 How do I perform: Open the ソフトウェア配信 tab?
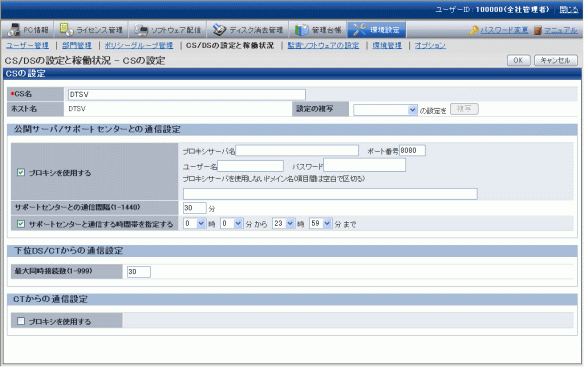point(168,29)
